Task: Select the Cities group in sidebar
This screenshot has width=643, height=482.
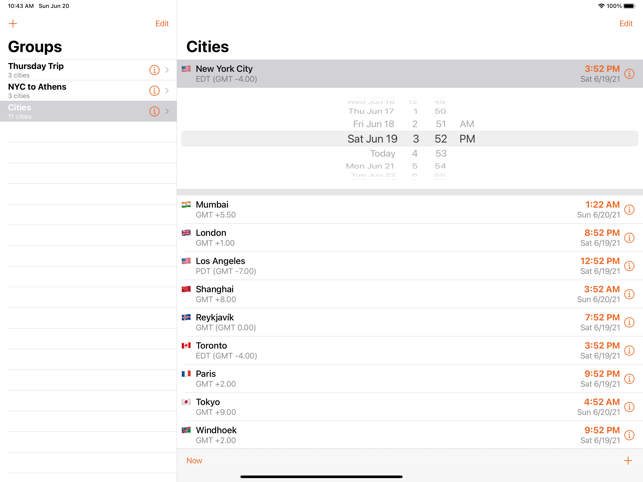Action: point(70,111)
